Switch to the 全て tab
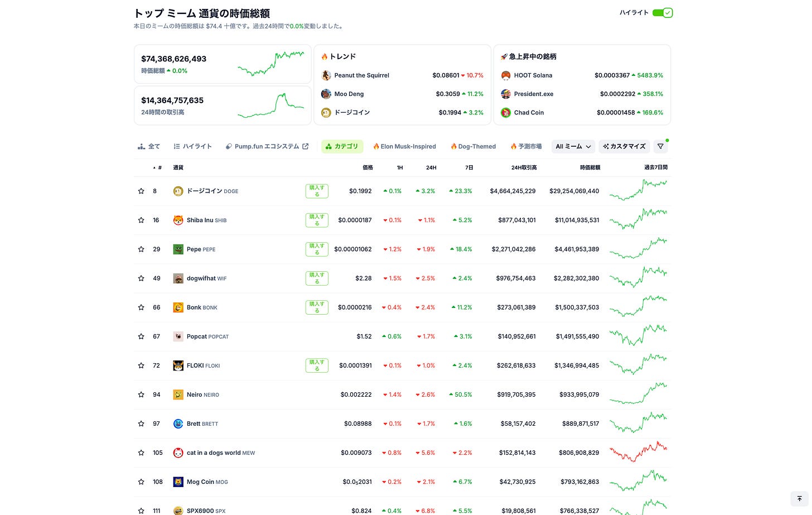 tap(149, 146)
